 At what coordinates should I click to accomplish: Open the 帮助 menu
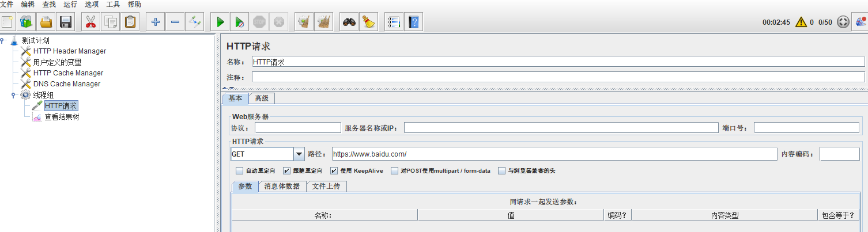click(134, 4)
